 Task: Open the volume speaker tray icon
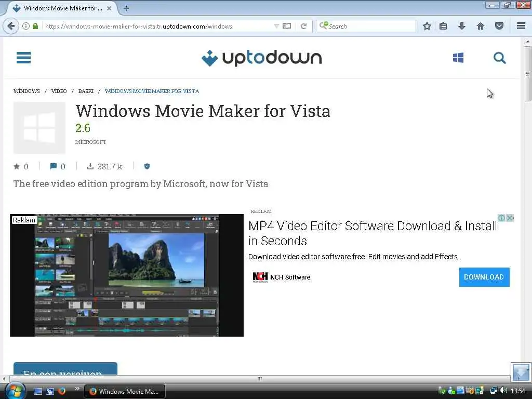(503, 391)
